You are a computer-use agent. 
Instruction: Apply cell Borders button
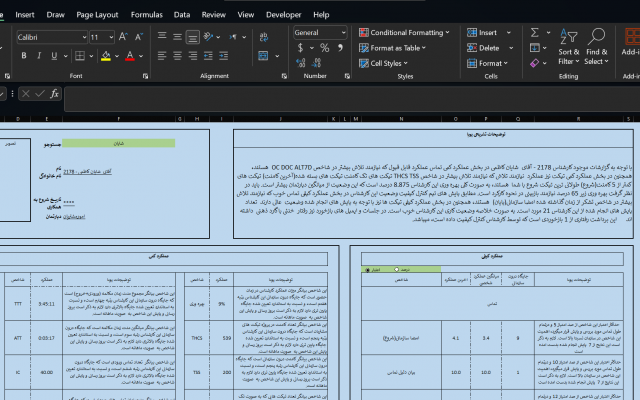(80, 56)
